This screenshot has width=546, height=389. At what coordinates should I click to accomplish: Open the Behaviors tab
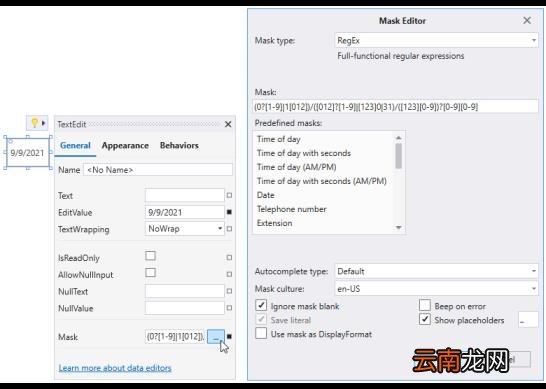tap(179, 146)
